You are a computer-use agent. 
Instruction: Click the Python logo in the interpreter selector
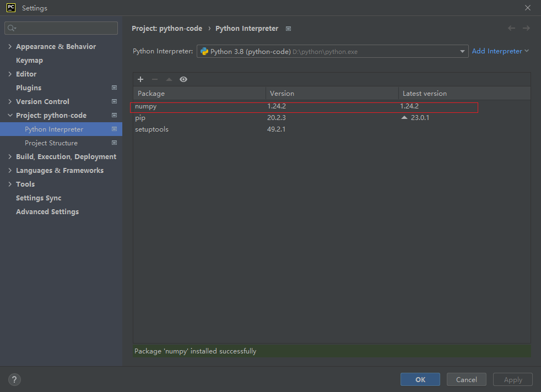click(x=204, y=51)
